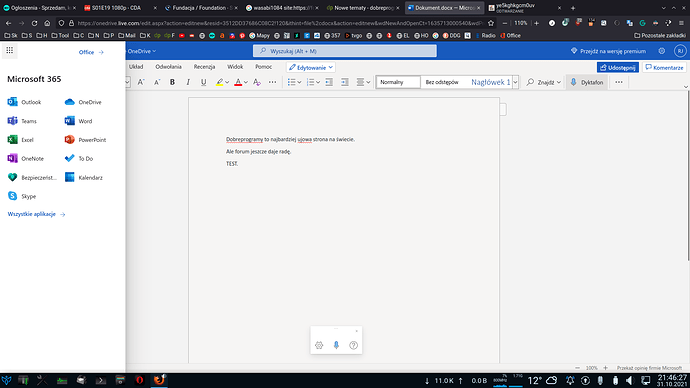Viewport: 690px width, 388px height.
Task: Close the dictation floating toolbar
Action: pos(356,331)
